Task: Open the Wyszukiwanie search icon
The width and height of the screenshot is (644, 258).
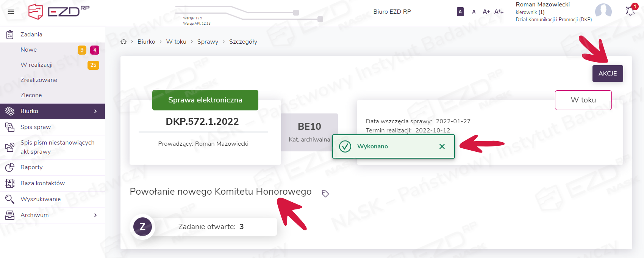Action: pos(10,199)
